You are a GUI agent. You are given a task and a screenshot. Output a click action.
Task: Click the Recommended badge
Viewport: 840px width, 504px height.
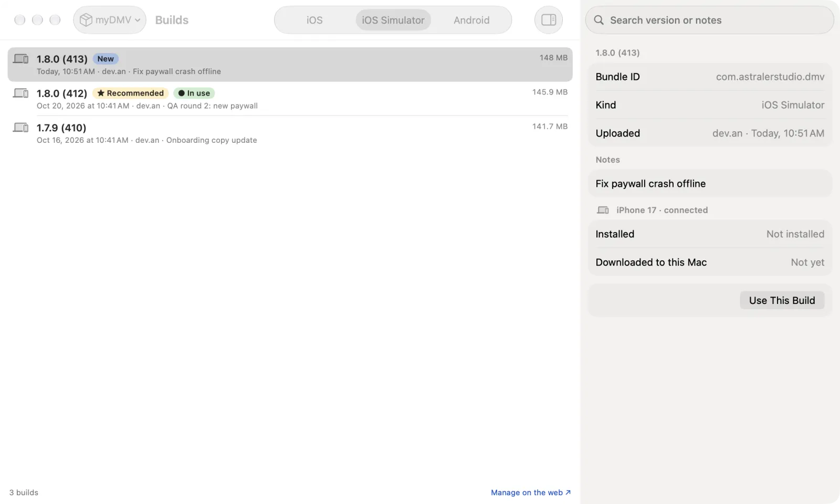pyautogui.click(x=130, y=93)
